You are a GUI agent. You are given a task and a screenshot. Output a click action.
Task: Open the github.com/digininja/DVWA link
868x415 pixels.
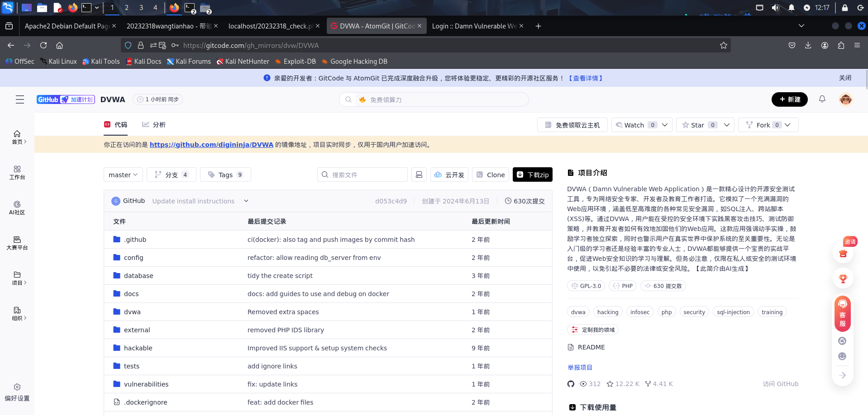point(211,145)
